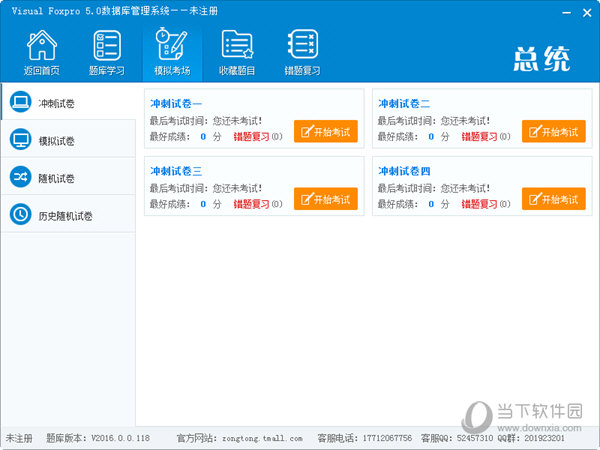Click the window title text
This screenshot has height=450, width=600.
pyautogui.click(x=115, y=11)
